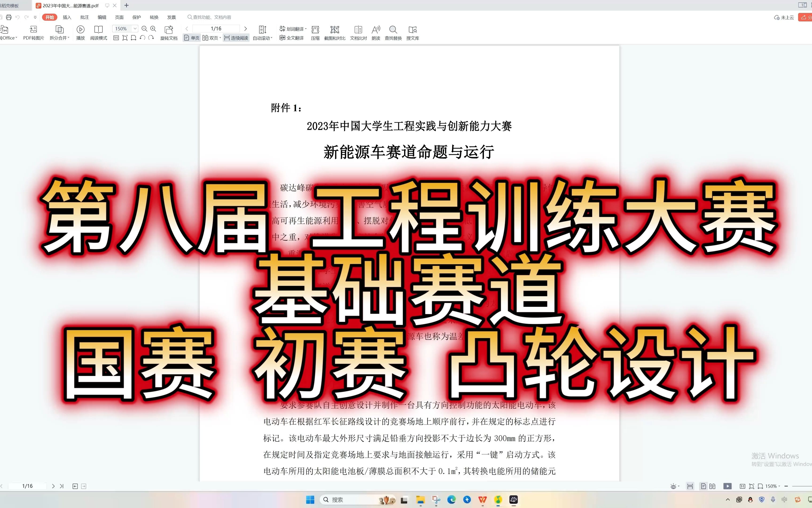The height and width of the screenshot is (508, 812).
Task: Open the 保护 ribbon tab
Action: 137,17
